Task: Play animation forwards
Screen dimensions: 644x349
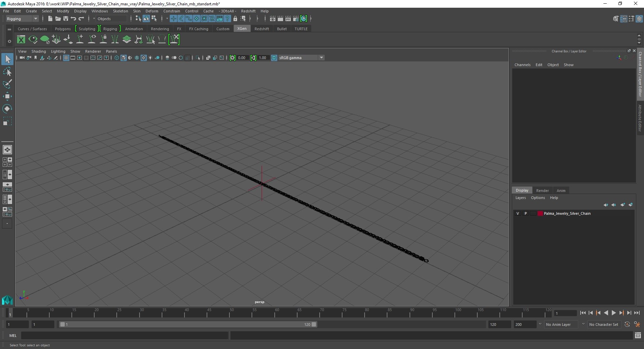Action: [x=613, y=313]
